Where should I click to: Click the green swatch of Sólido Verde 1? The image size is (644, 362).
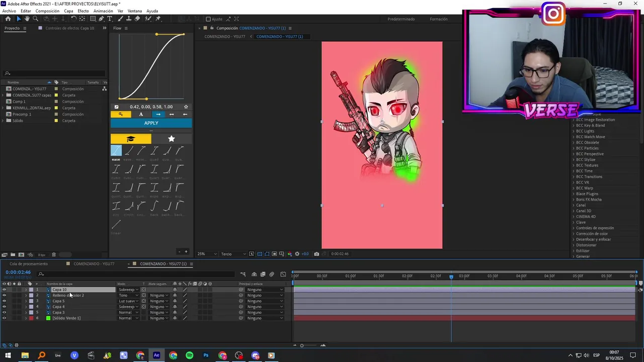click(x=48, y=318)
